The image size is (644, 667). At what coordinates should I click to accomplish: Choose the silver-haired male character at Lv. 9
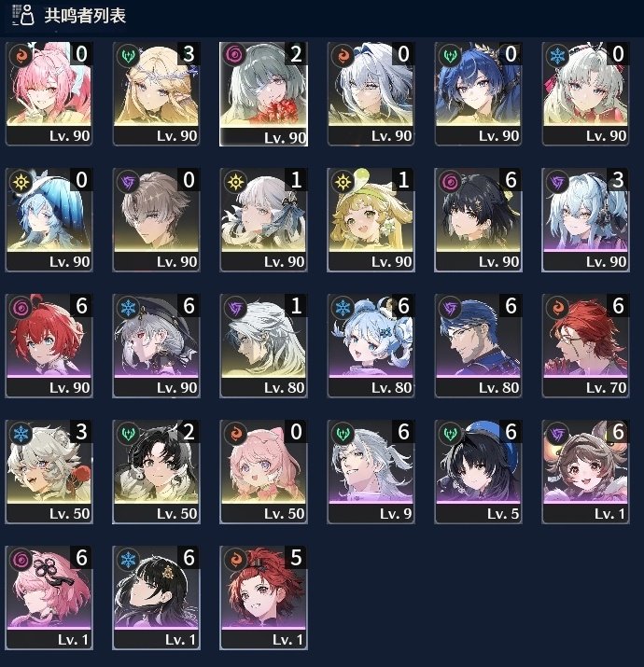tap(371, 471)
